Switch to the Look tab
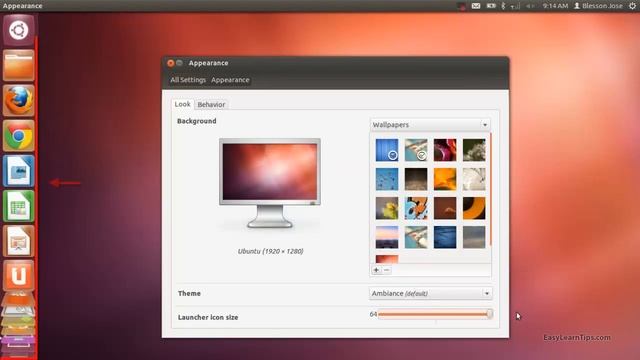Screen dimensions: 640x360 tap(182, 104)
